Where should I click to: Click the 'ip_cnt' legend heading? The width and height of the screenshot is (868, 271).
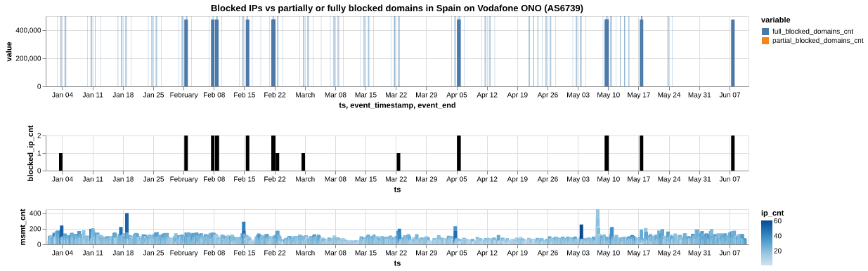[x=773, y=212]
